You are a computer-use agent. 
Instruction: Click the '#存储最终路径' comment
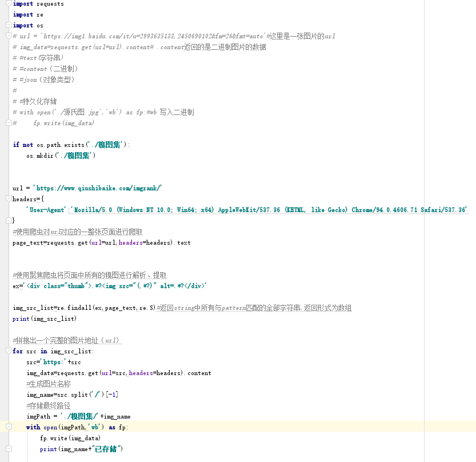point(49,405)
